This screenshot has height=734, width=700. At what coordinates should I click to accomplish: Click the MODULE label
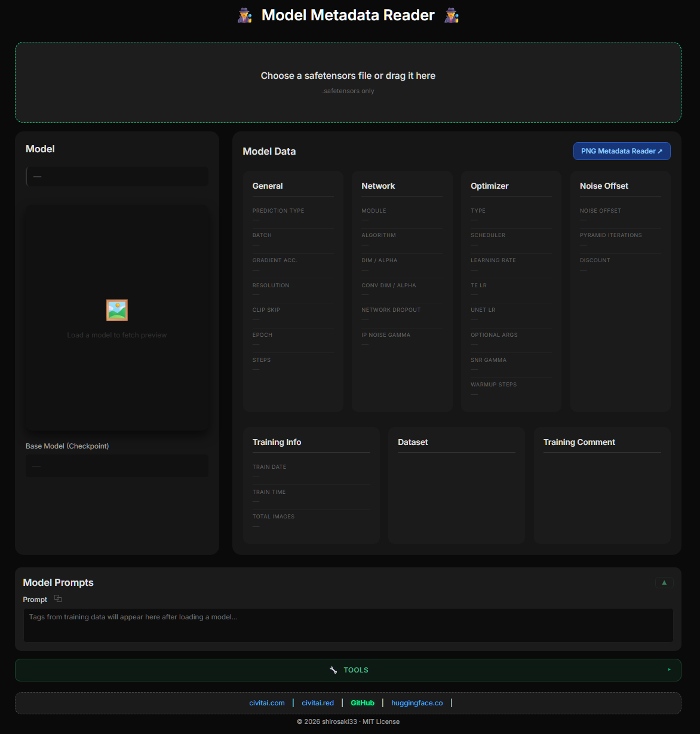374,211
